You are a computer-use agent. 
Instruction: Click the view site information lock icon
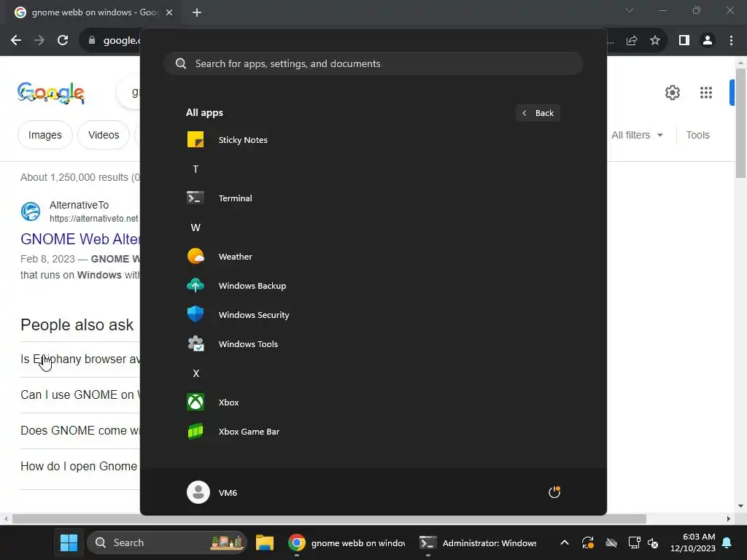click(x=92, y=41)
